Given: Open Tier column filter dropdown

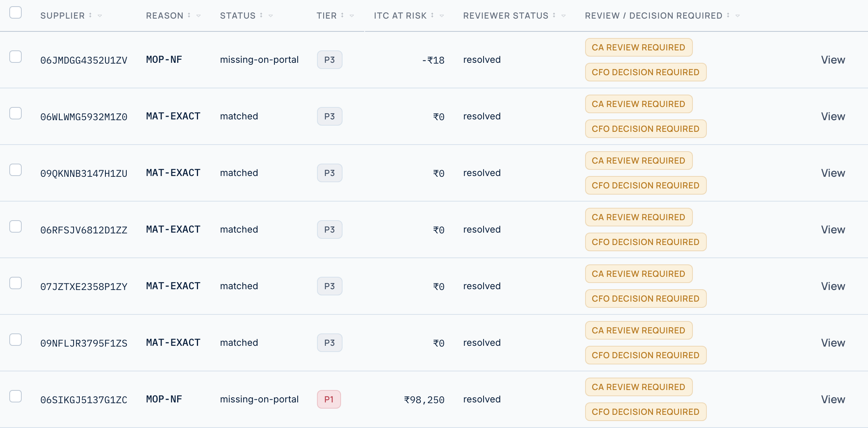Looking at the screenshot, I should pyautogui.click(x=352, y=16).
